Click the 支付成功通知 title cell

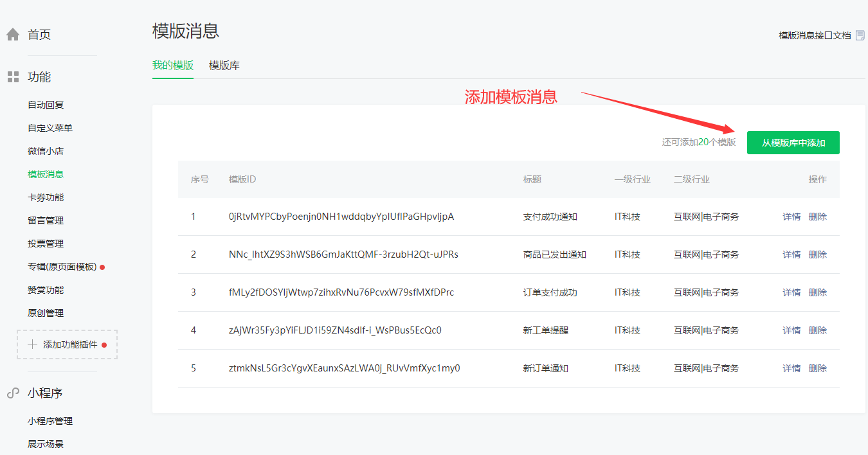tap(550, 217)
